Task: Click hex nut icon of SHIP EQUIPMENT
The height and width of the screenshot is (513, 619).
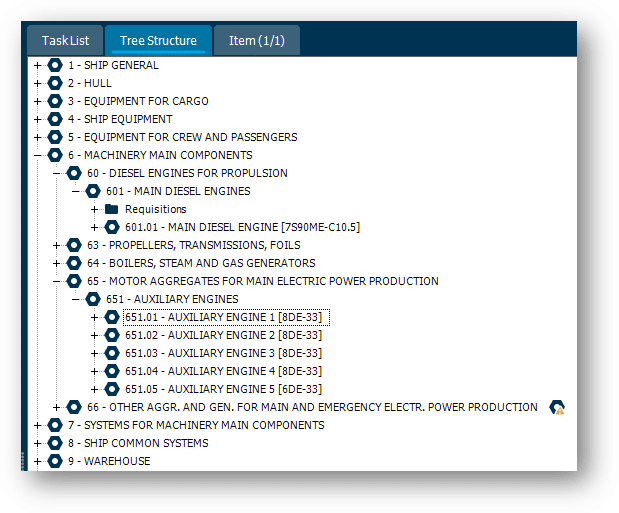Action: pyautogui.click(x=55, y=119)
